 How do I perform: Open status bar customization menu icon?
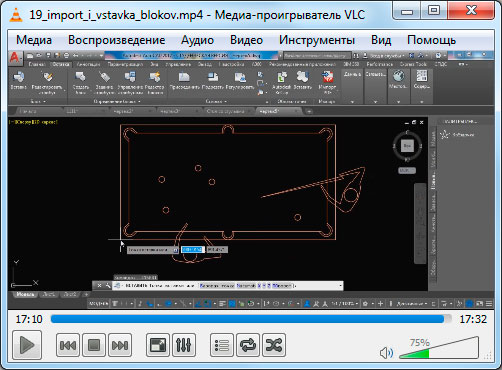click(x=489, y=304)
